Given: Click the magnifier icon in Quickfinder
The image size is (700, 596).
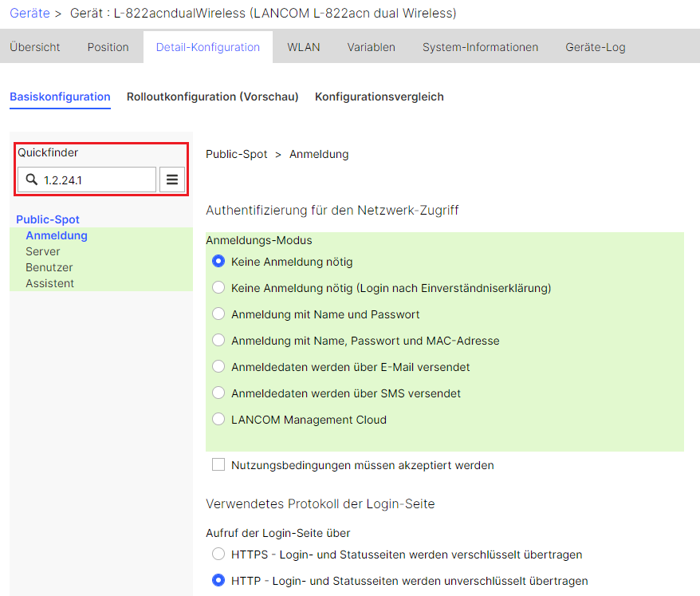Looking at the screenshot, I should pos(32,180).
